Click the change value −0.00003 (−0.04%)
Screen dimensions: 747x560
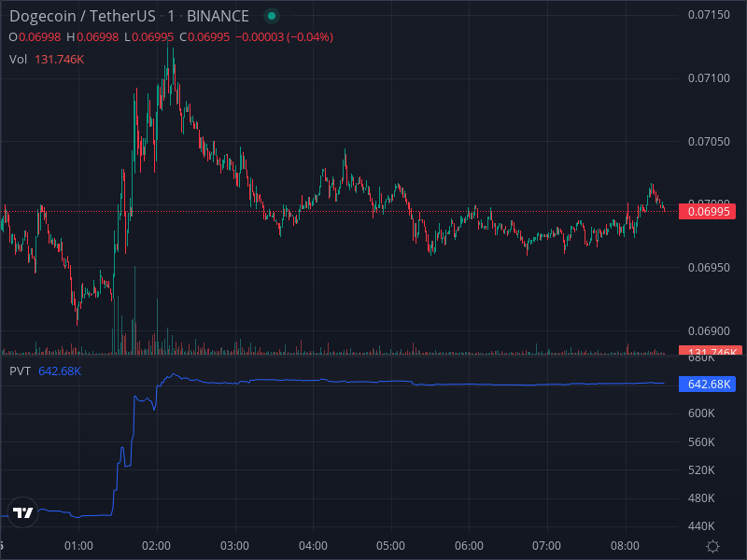pos(285,37)
